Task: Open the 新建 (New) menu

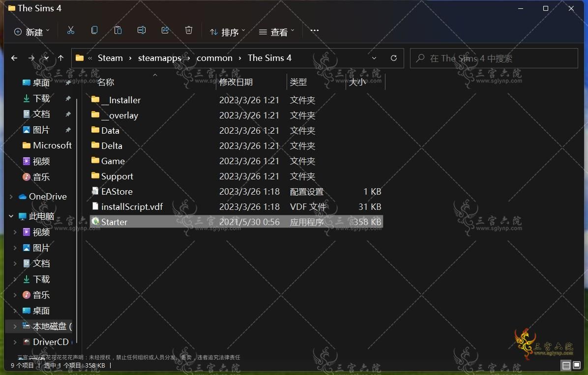Action: [32, 32]
